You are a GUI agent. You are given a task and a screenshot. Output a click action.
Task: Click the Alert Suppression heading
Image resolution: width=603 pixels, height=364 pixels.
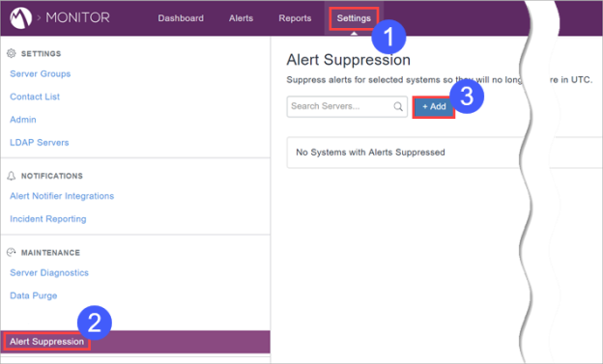click(x=349, y=60)
